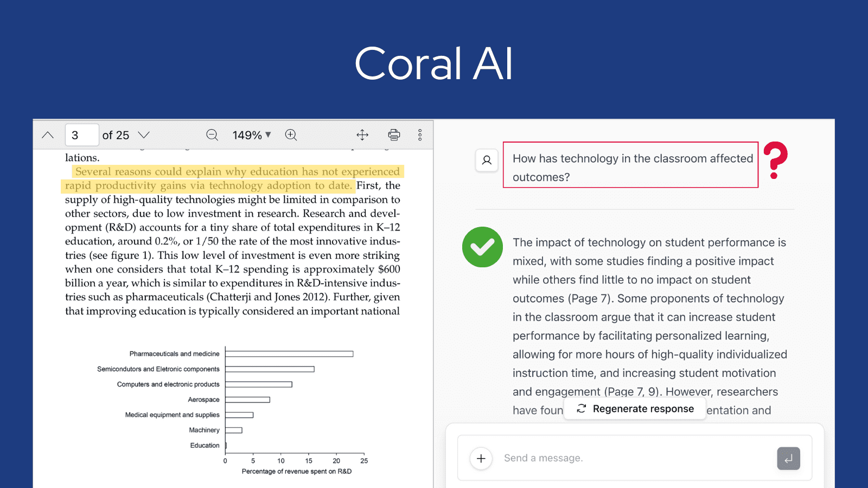Zoom out of the PDF document
Image resolution: width=868 pixels, height=488 pixels.
pyautogui.click(x=212, y=134)
